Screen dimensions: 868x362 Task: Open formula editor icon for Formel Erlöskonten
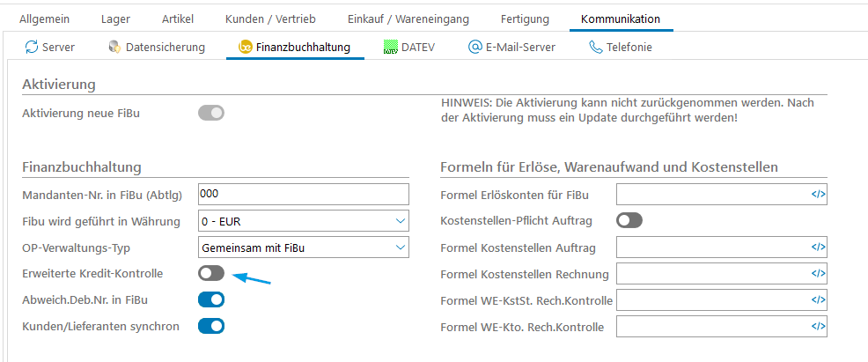[818, 195]
